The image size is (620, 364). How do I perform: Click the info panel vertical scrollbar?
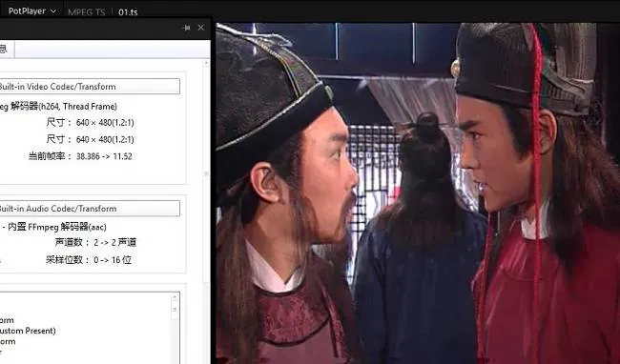(206, 173)
